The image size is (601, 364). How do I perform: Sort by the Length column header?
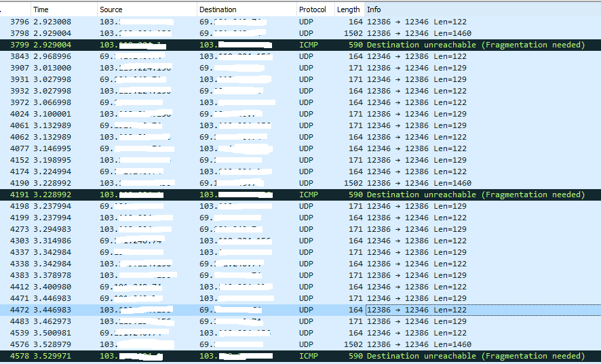(x=349, y=9)
